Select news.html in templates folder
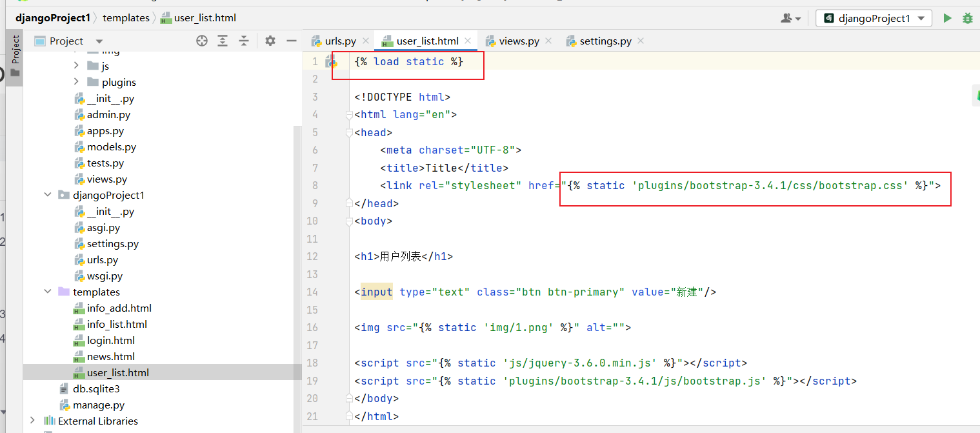The image size is (980, 433). tap(111, 356)
